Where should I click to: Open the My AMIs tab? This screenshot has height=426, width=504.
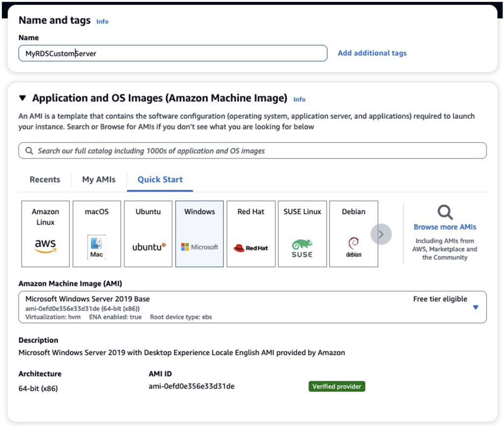(x=98, y=179)
